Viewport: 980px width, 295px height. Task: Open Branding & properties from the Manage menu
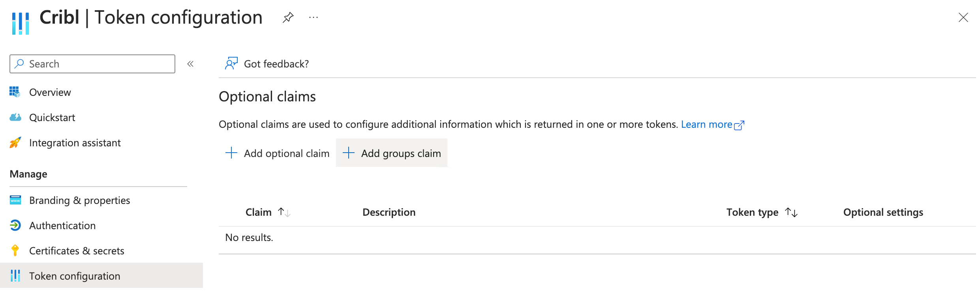[x=79, y=200]
